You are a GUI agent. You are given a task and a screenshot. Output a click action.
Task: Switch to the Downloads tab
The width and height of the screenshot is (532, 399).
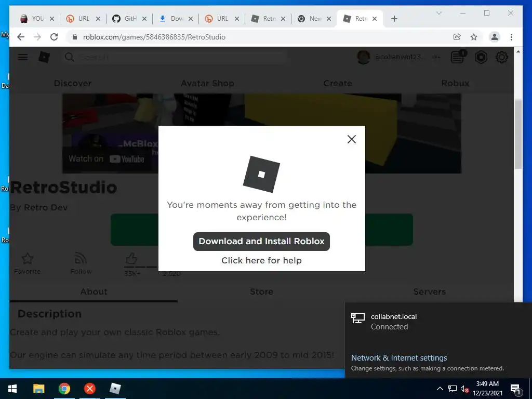tap(171, 19)
